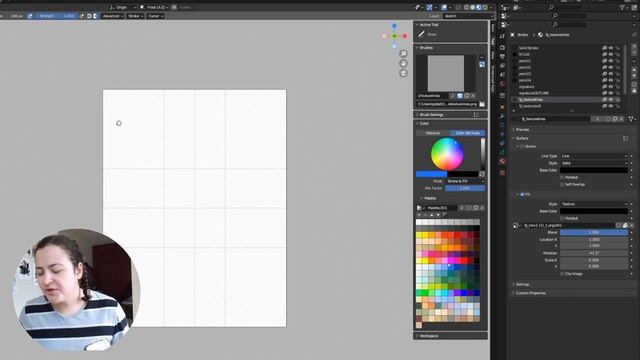This screenshot has width=640, height=360.
Task: Switch to Color Attribute tab
Action: click(468, 133)
